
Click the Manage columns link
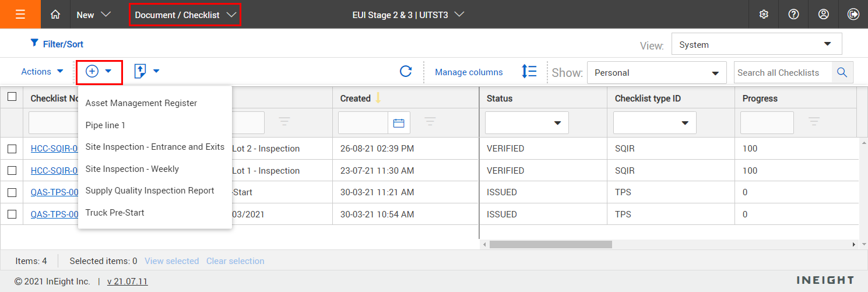(x=469, y=72)
